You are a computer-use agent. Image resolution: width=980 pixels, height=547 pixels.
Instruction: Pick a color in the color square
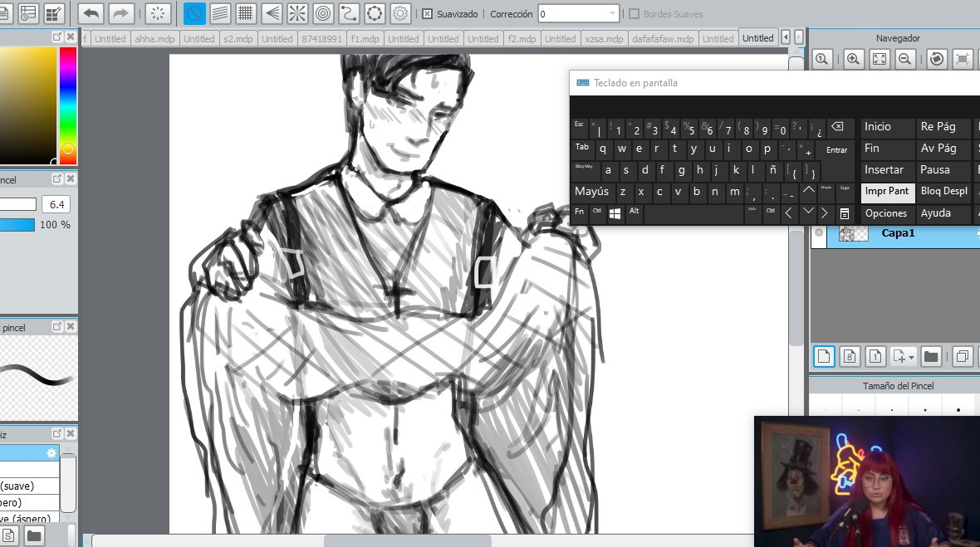click(28, 106)
